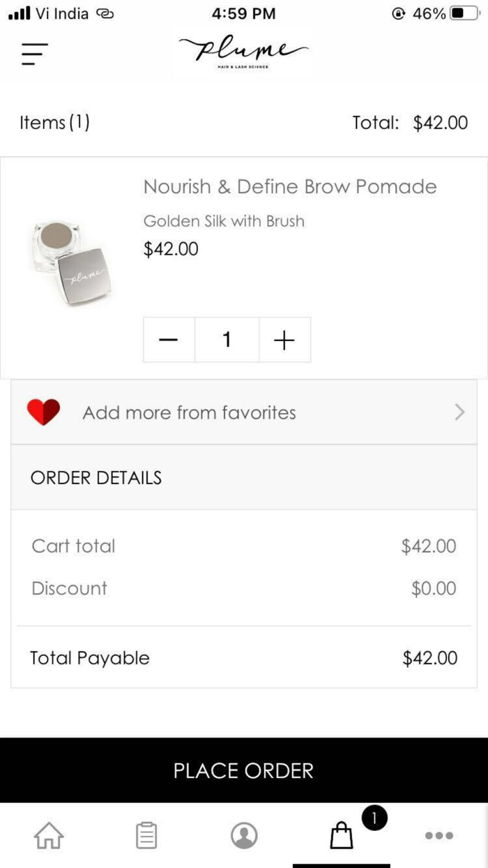Open the more options menu
Image resolution: width=488 pixels, height=868 pixels.
click(439, 835)
